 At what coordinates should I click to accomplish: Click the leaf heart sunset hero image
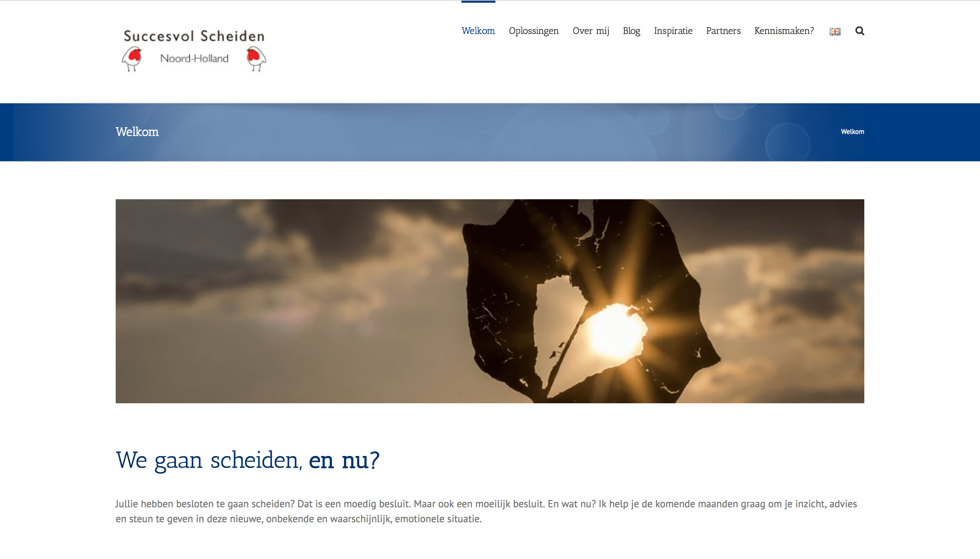point(490,301)
